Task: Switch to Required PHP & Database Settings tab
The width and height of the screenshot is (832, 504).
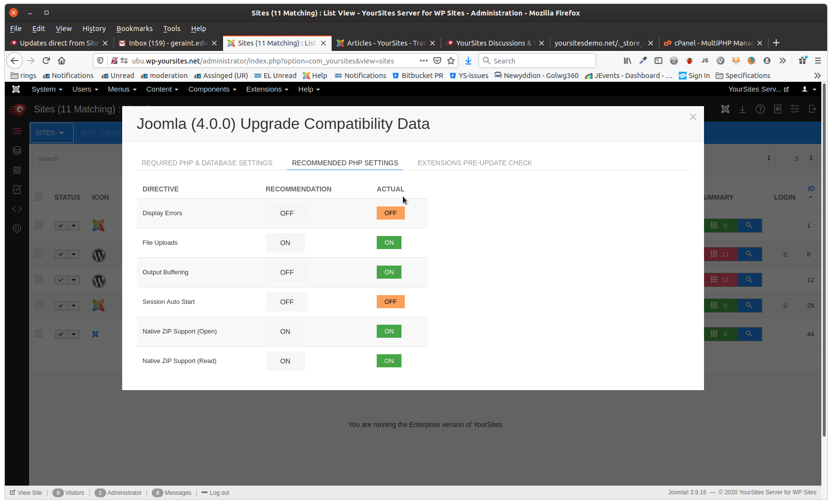Action: pos(207,163)
